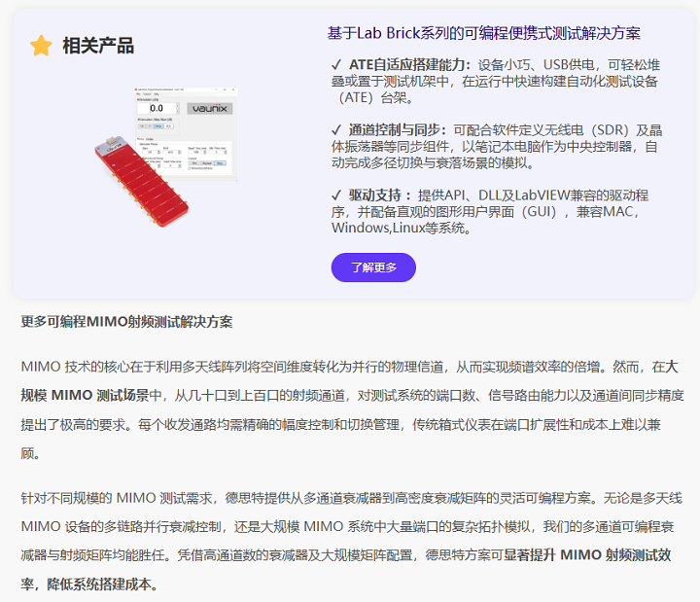Click the bold 规模 MIMO 测试场景 phrase
This screenshot has width=700, height=602.
tap(85, 396)
